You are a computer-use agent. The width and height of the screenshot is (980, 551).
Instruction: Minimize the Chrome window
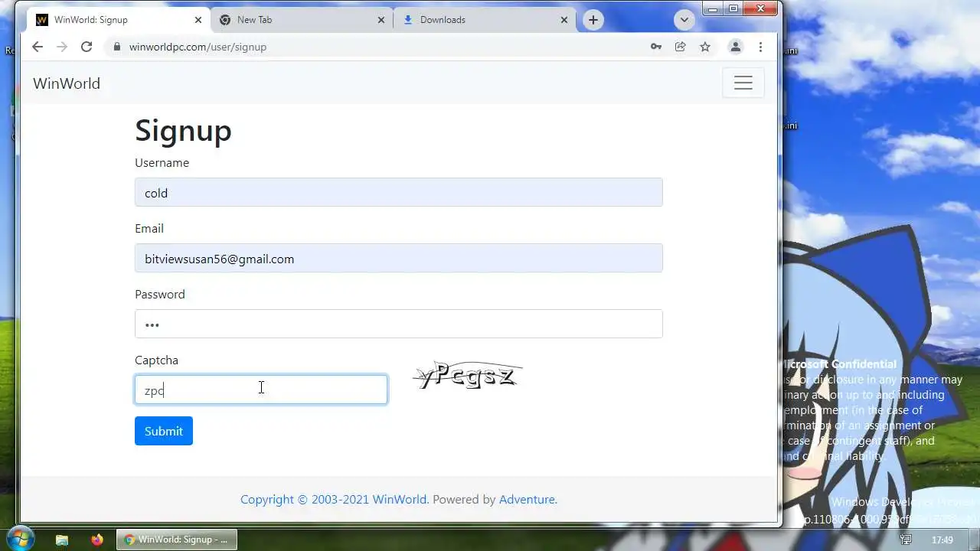713,8
